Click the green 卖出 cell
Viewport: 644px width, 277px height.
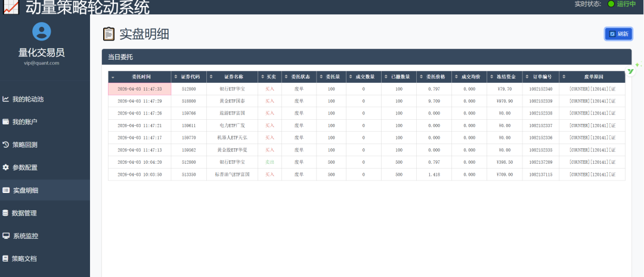pos(270,162)
